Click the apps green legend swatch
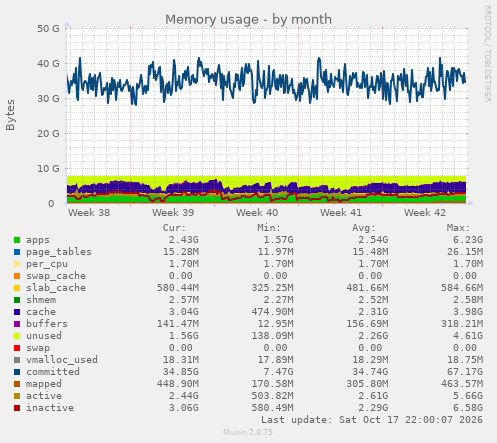 tap(17, 240)
